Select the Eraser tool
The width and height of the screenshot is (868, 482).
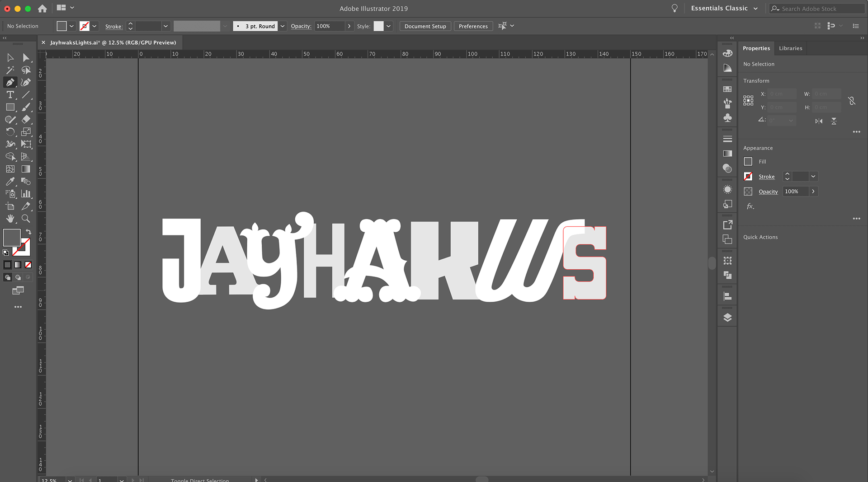pos(26,119)
